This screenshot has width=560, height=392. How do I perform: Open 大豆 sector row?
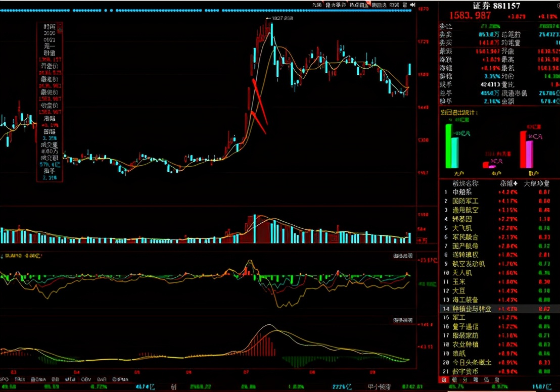[500, 291]
